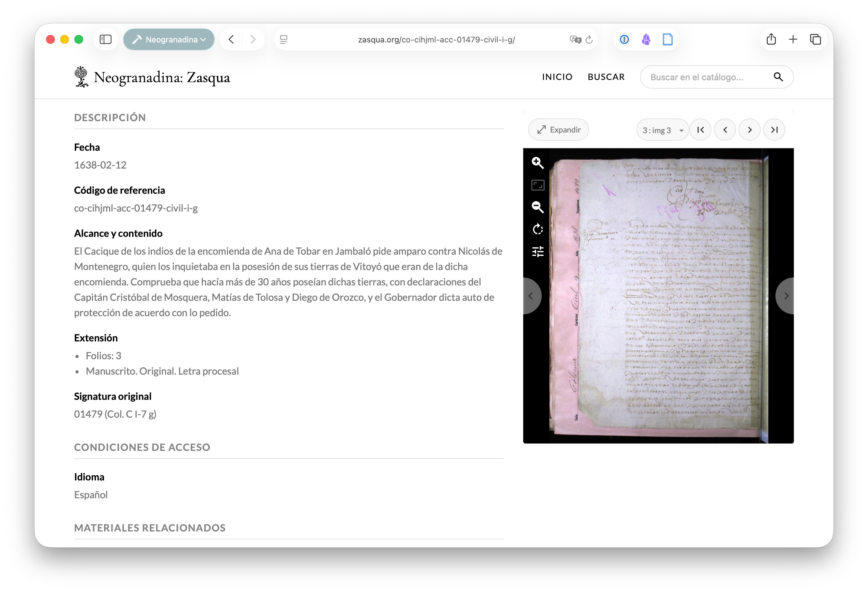The height and width of the screenshot is (593, 868).
Task: Go to the next image in the toolbar
Action: 749,130
